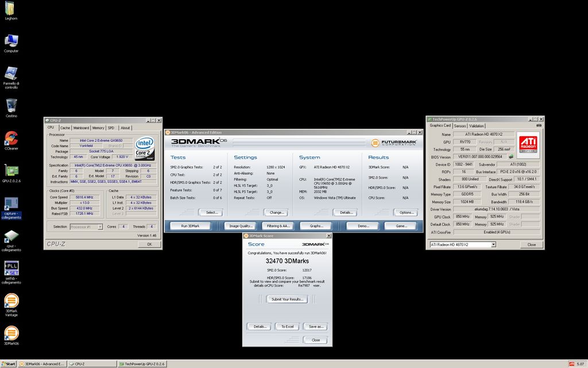Screen dimensions: 588x368
Task: Click the BIOS Version field in GPU-Z
Action: (x=480, y=157)
